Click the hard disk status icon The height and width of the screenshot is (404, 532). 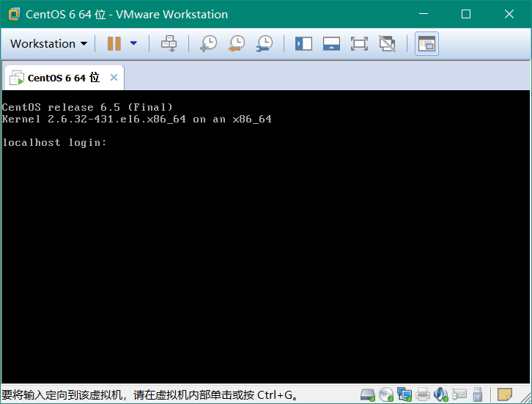[367, 394]
